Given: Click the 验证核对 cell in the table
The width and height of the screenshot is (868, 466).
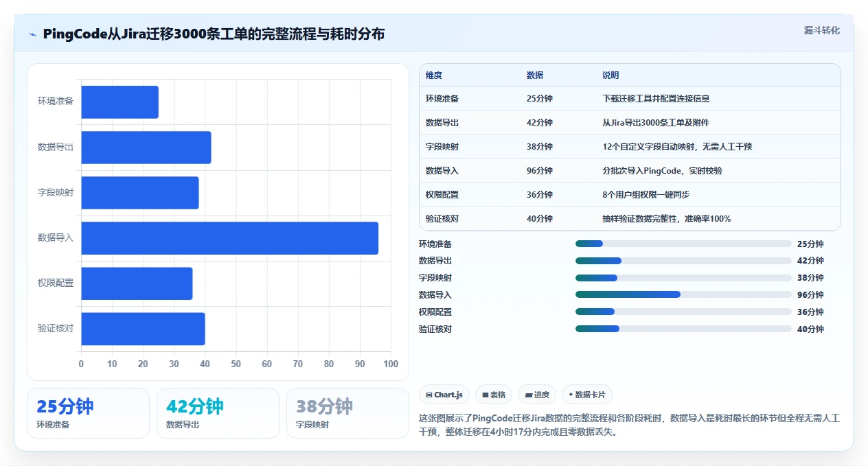Looking at the screenshot, I should coord(442,219).
